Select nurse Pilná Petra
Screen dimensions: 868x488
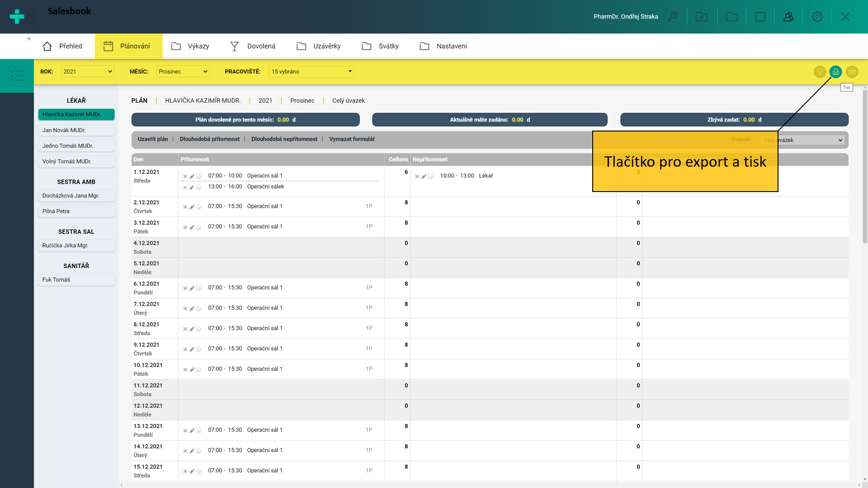[x=76, y=211]
